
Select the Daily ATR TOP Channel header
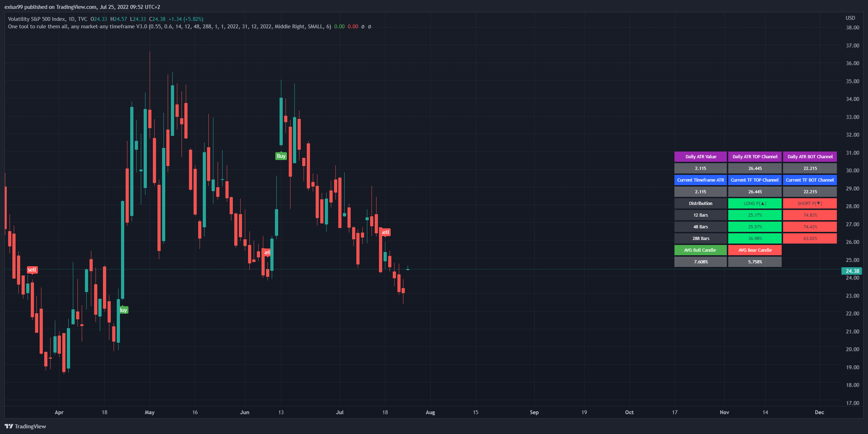(x=754, y=156)
